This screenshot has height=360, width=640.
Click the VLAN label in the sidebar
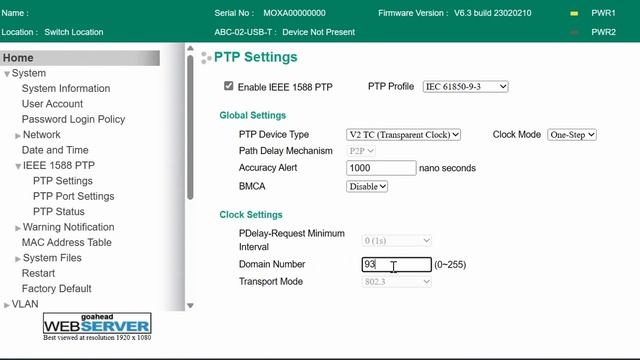tap(25, 304)
